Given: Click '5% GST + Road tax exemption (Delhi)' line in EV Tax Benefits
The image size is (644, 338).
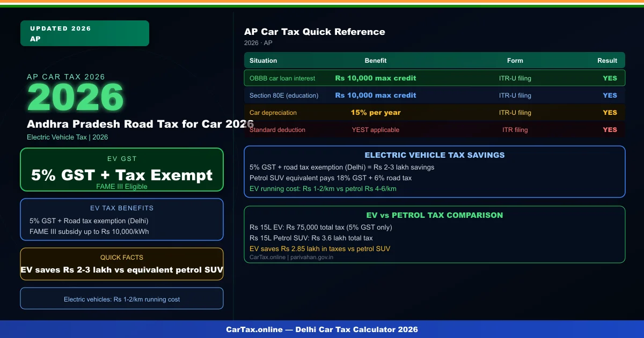Looking at the screenshot, I should tap(89, 221).
